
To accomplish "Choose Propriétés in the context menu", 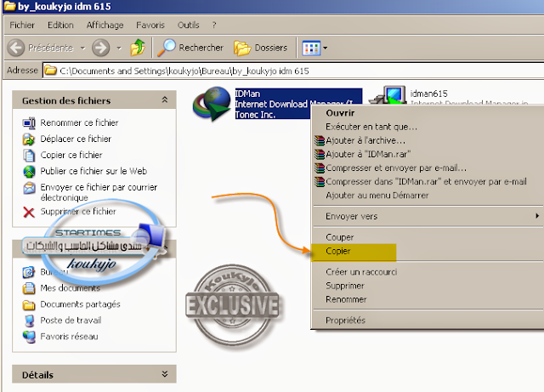I will coord(428,320).
